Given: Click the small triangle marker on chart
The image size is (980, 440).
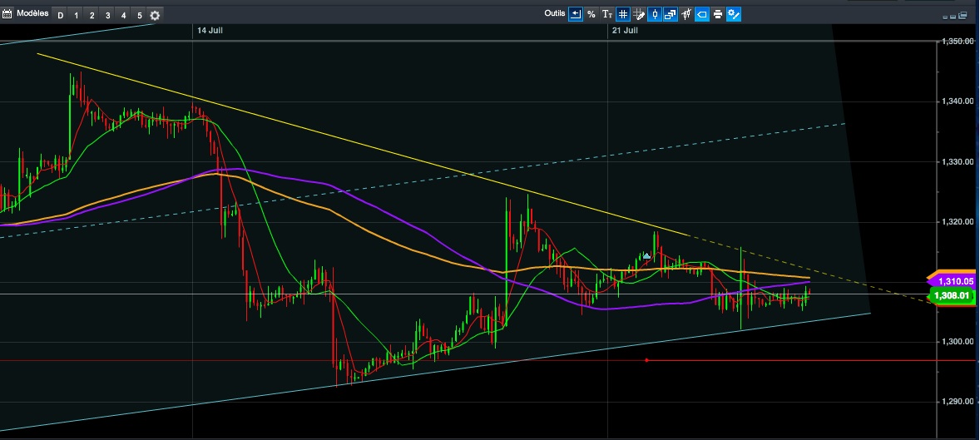Looking at the screenshot, I should [646, 255].
